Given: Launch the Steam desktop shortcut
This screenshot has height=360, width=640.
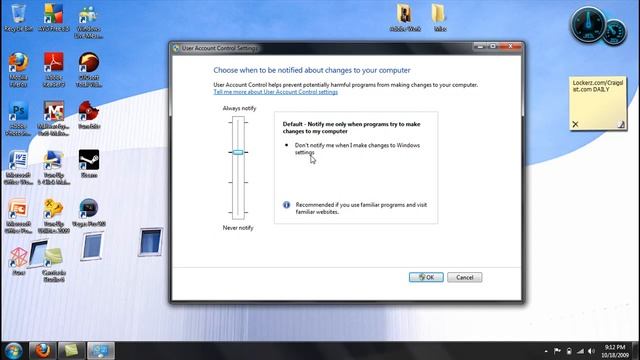Looking at the screenshot, I should pyautogui.click(x=89, y=164).
